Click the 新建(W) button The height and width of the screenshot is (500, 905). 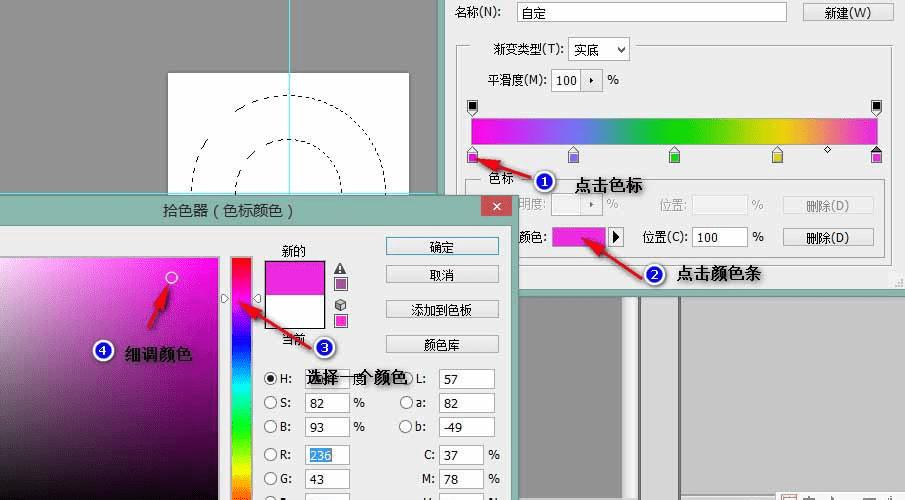point(848,12)
